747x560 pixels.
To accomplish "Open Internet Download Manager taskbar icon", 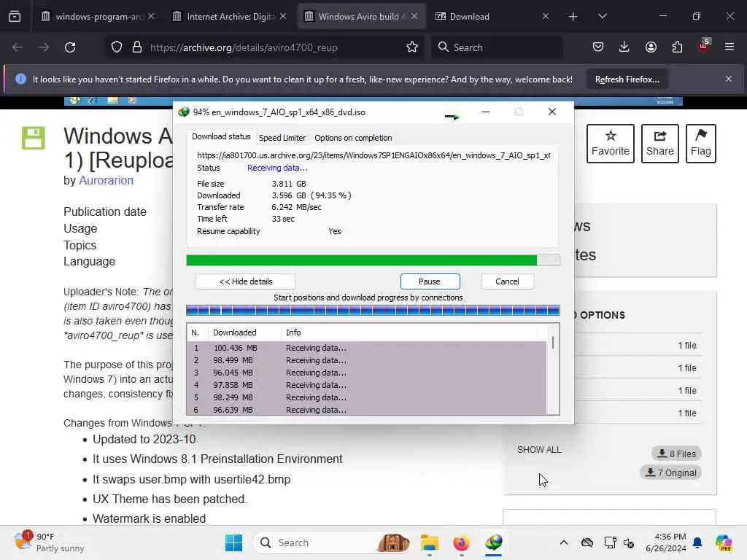I will (494, 542).
